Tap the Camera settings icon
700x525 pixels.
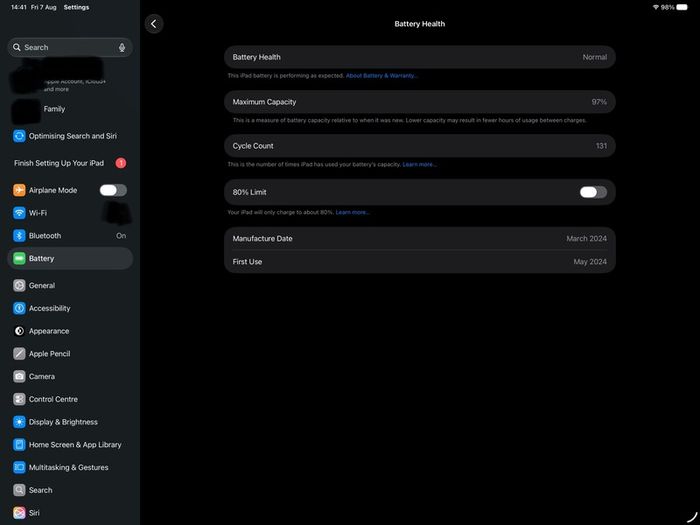tap(19, 376)
